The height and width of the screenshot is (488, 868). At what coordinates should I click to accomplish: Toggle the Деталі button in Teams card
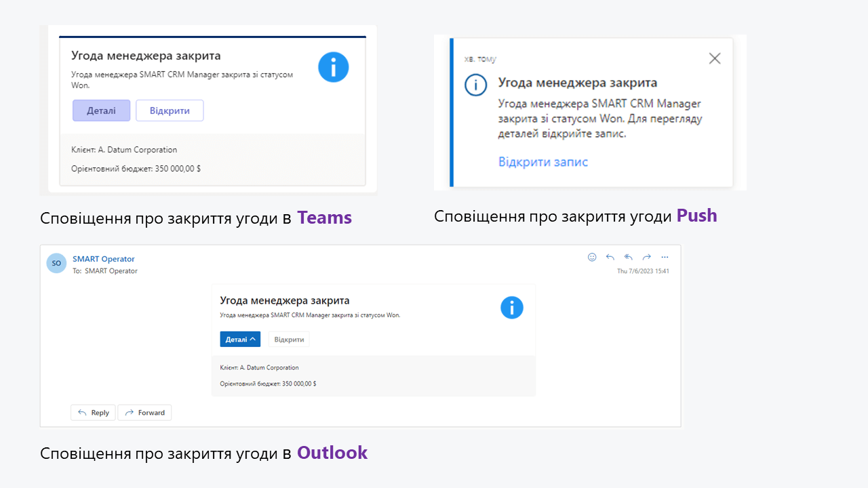(101, 110)
